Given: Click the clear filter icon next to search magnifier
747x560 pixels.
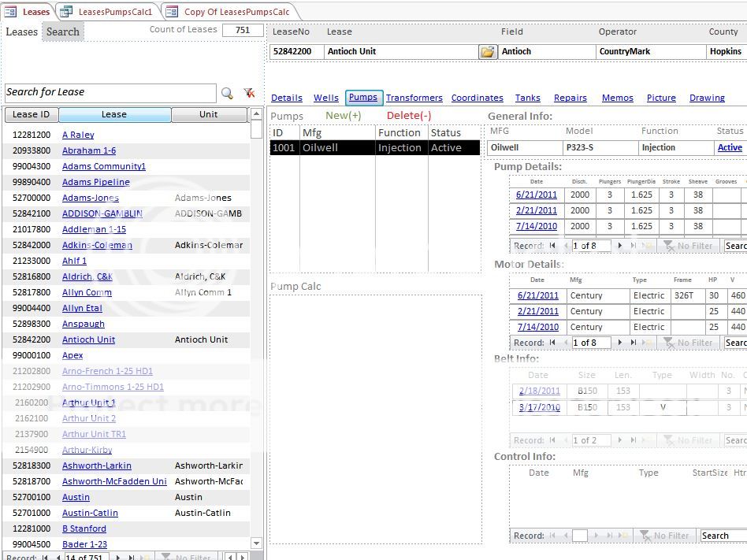Looking at the screenshot, I should pos(249,93).
